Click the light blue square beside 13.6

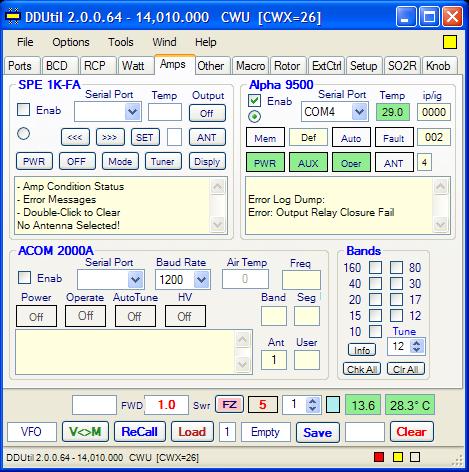click(333, 405)
